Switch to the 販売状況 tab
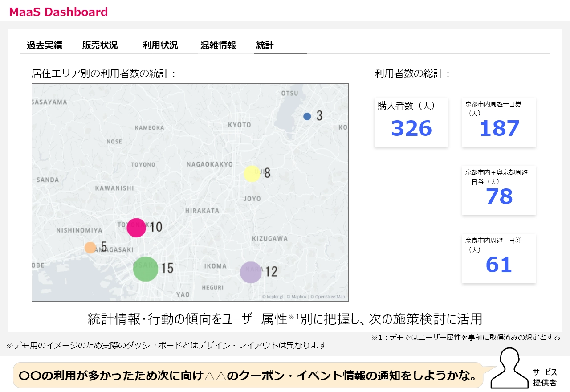The height and width of the screenshot is (392, 570). (100, 45)
